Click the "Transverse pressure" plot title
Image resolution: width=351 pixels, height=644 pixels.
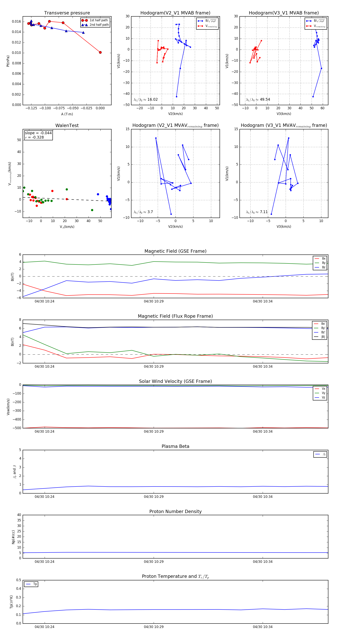tap(67, 13)
